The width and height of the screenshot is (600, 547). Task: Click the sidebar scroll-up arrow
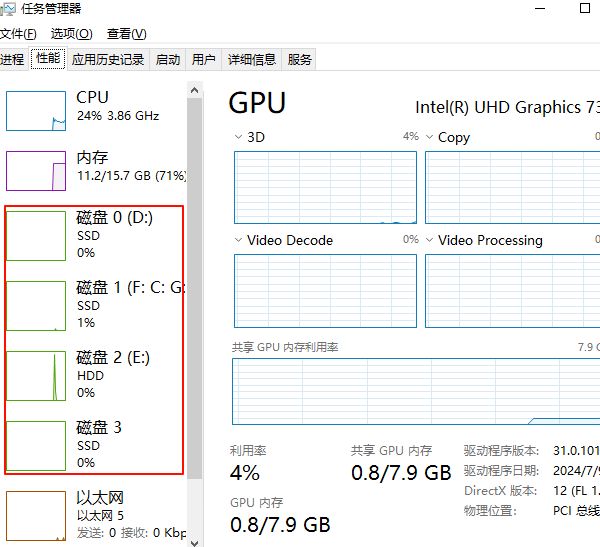coord(194,90)
